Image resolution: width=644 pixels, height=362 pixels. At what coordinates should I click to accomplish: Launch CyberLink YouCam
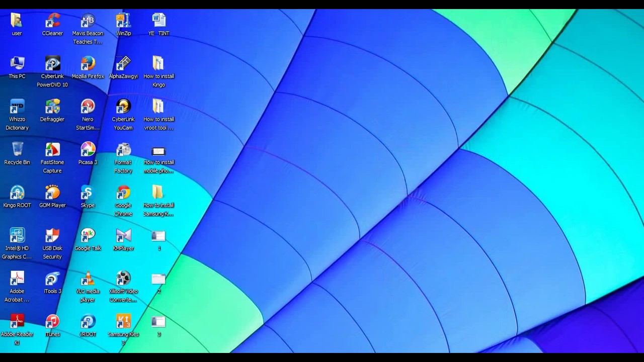click(123, 107)
